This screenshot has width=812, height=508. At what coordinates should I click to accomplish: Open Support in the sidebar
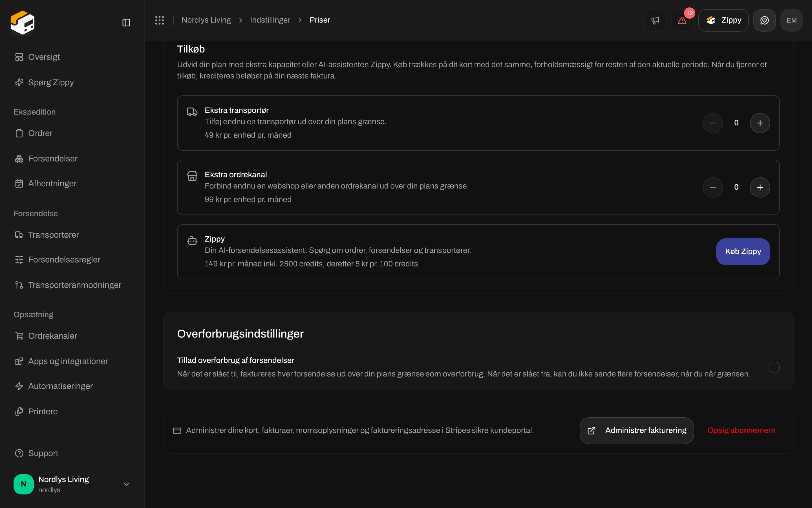tap(72, 453)
